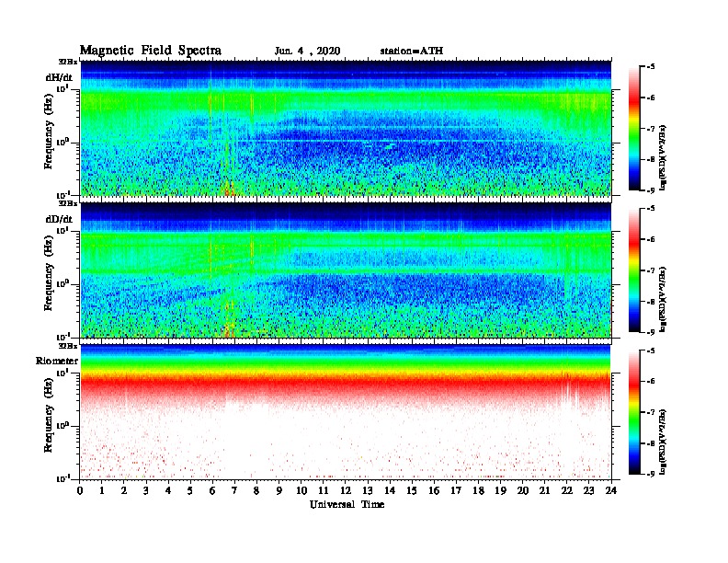The width and height of the screenshot is (728, 563).
Task: Click hour tick label "18" on time axis
Action: 478,491
